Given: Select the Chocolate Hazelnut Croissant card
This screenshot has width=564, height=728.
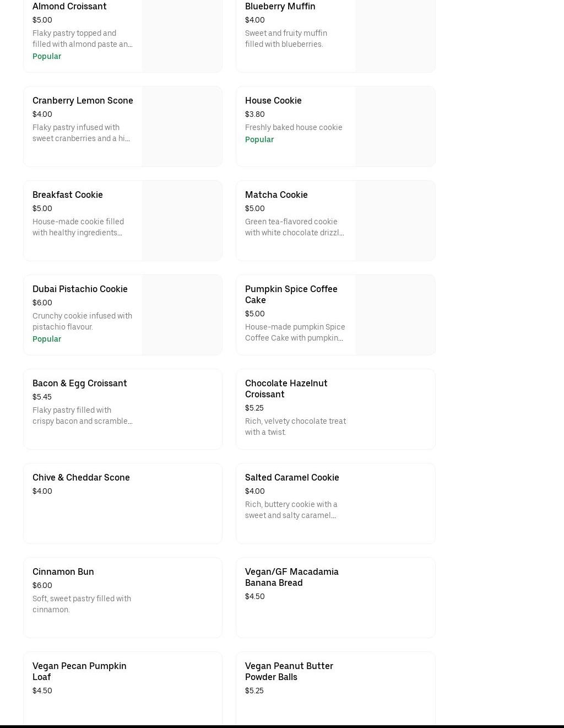Looking at the screenshot, I should tap(335, 409).
